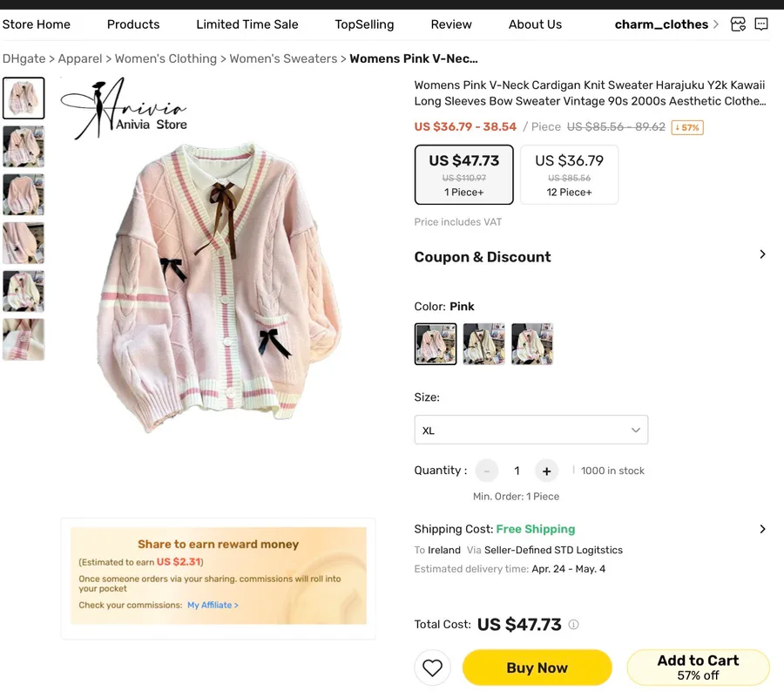The image size is (784, 691).
Task: Decrease quantity with the minus button
Action: pos(487,471)
